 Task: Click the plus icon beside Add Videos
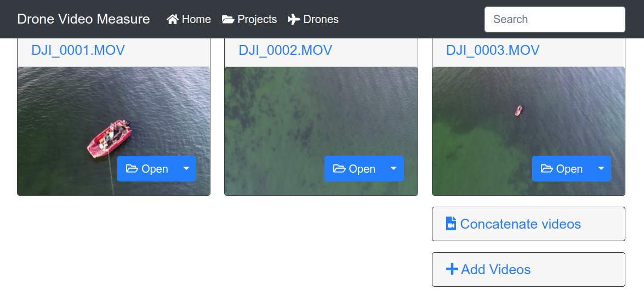coord(452,269)
